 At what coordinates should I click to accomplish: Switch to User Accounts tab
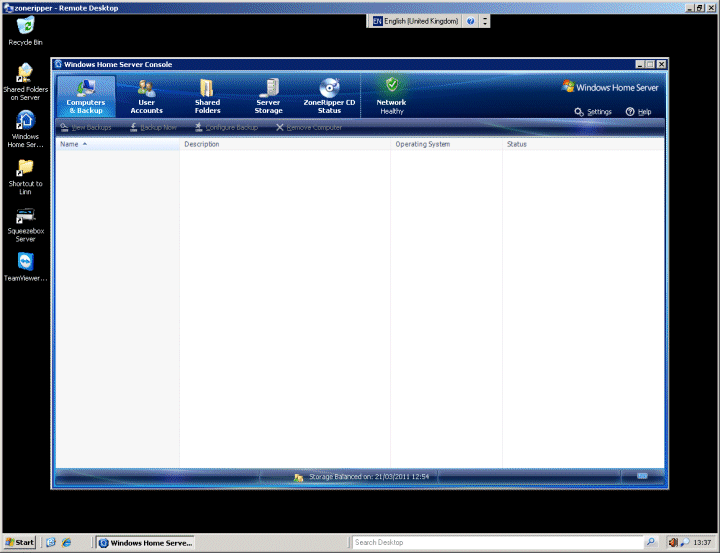pyautogui.click(x=146, y=96)
